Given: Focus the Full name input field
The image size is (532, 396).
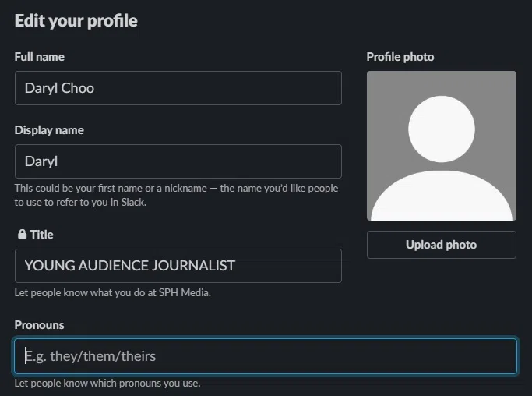Looking at the screenshot, I should (178, 88).
